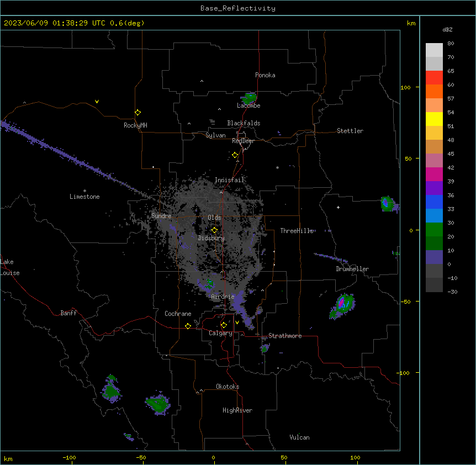Click the Okotoks city label
This screenshot has height=465, width=476.
tap(228, 387)
